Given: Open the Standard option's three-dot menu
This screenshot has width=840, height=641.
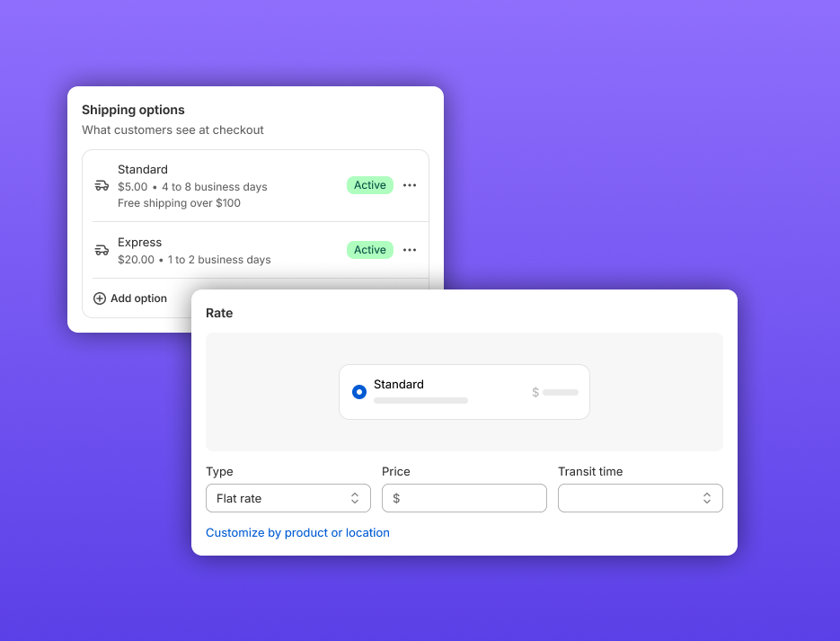Looking at the screenshot, I should pos(410,185).
